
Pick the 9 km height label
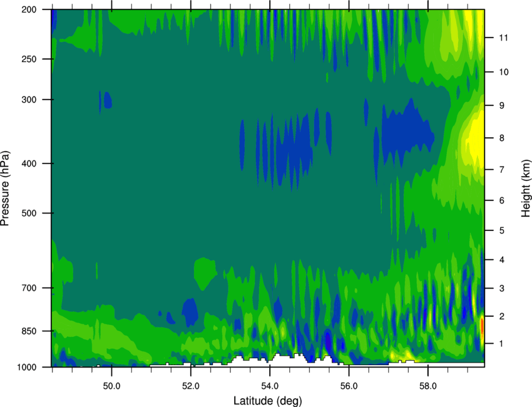pos(502,105)
